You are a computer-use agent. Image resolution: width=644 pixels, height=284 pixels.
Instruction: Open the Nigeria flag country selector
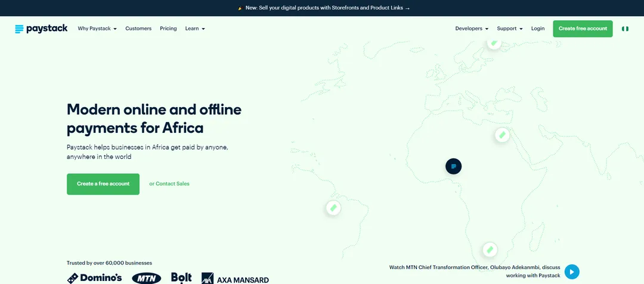625,29
